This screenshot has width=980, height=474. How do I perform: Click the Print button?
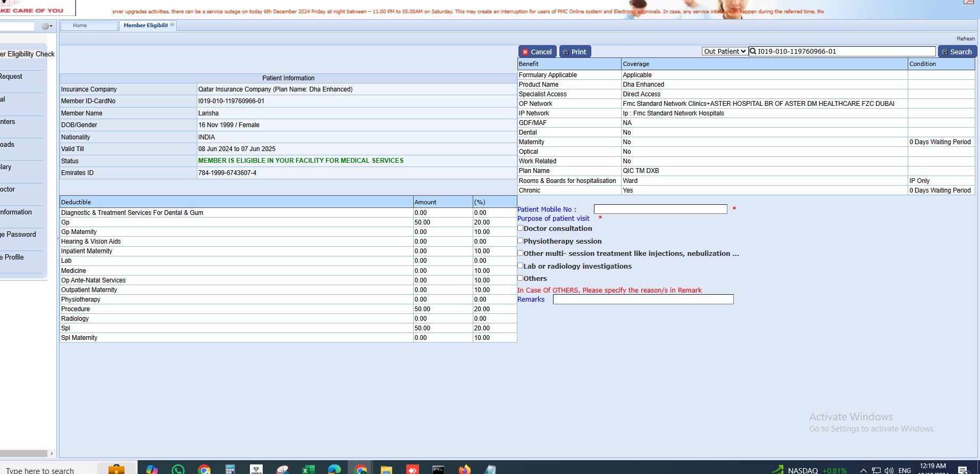click(x=575, y=52)
